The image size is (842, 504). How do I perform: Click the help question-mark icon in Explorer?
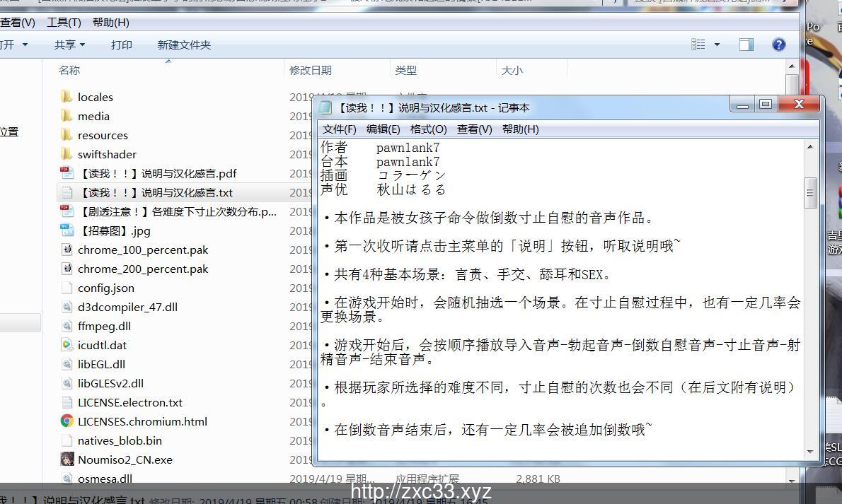(778, 45)
